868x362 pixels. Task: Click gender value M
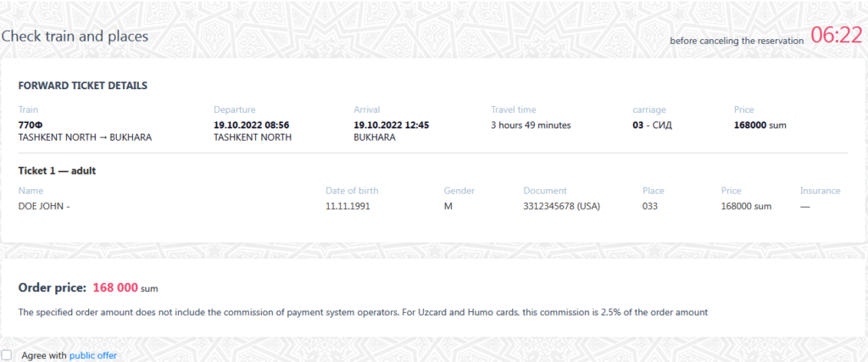coord(448,207)
